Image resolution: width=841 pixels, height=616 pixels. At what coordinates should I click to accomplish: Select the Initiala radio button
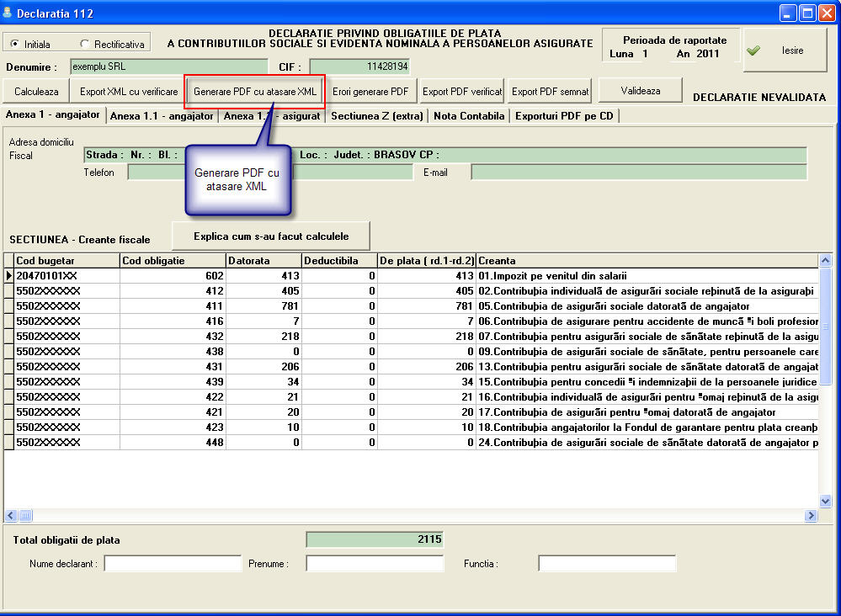pos(14,44)
